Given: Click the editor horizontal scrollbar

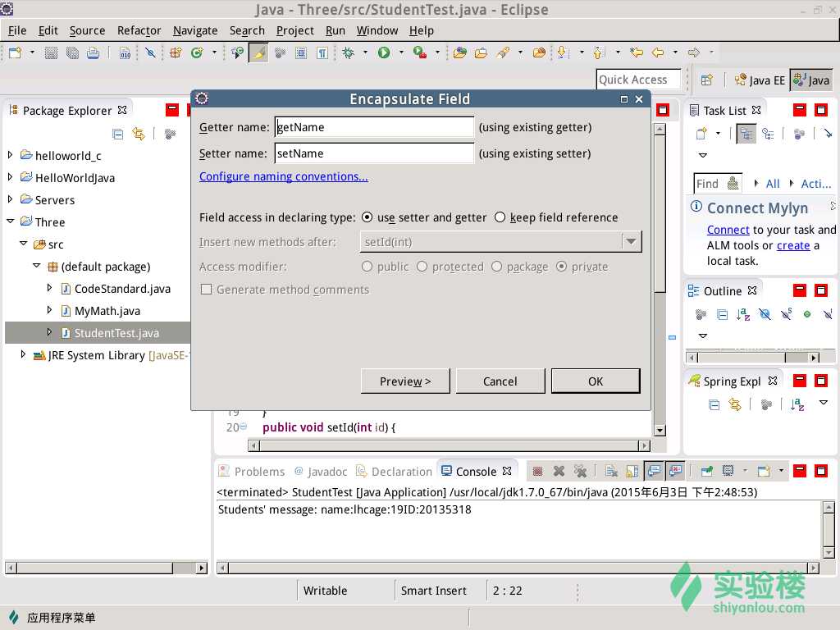Looking at the screenshot, I should (x=449, y=445).
